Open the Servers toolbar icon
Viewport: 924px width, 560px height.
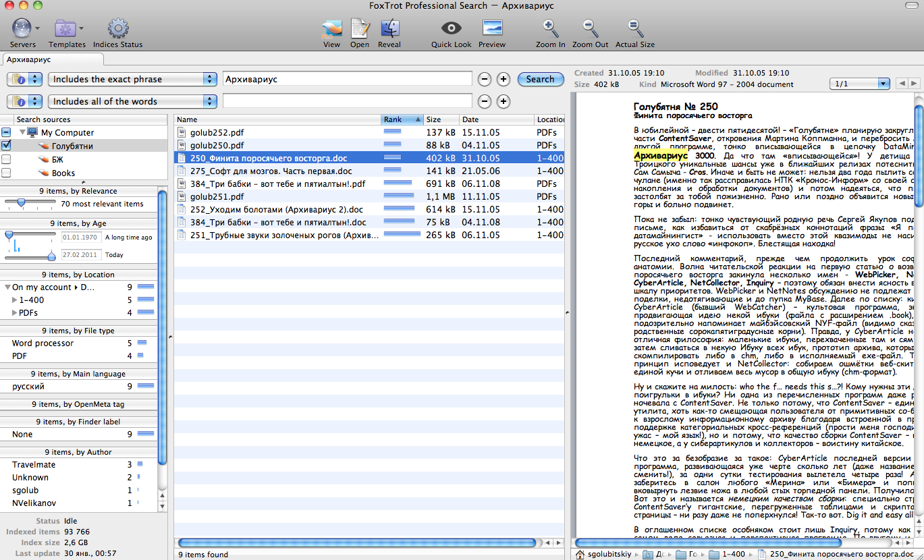point(22,29)
